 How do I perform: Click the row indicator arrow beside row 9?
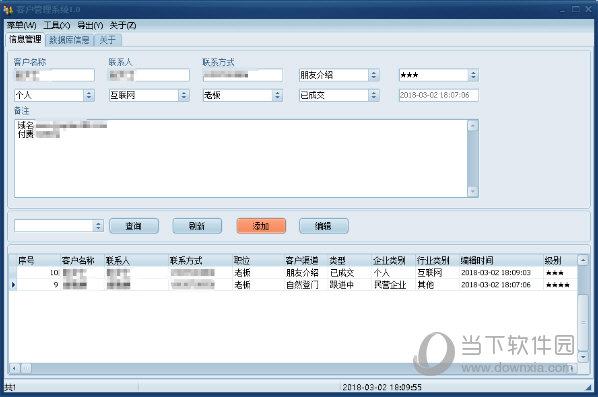click(13, 284)
